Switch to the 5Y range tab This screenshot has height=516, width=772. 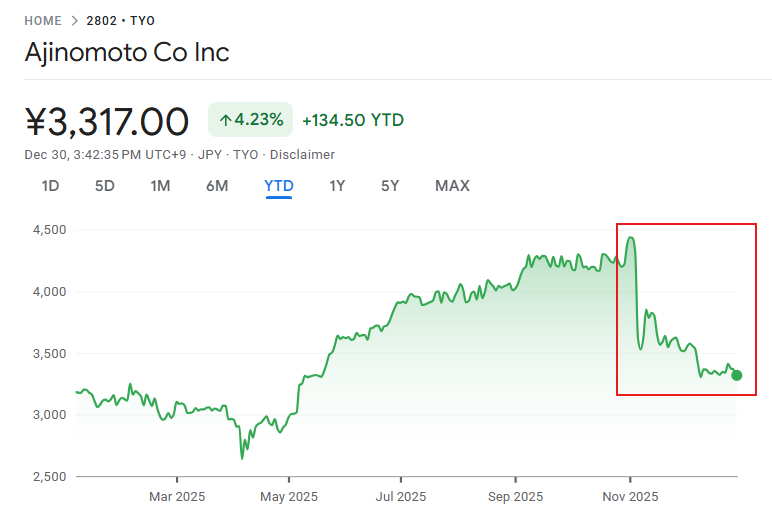tap(390, 186)
